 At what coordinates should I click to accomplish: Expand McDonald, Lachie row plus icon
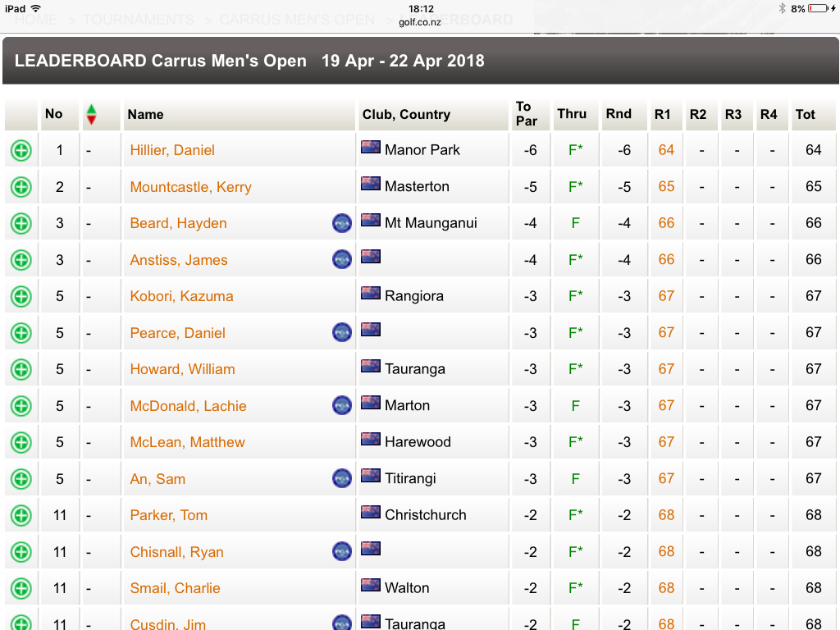point(21,405)
